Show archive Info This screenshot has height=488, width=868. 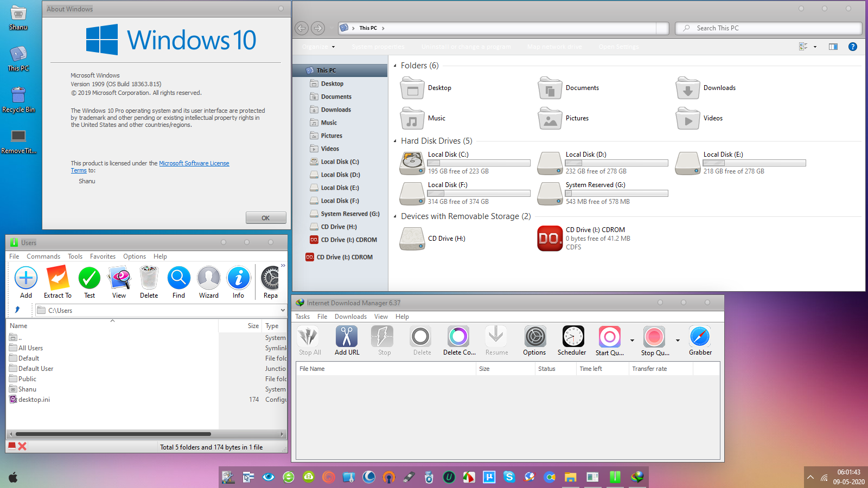239,278
